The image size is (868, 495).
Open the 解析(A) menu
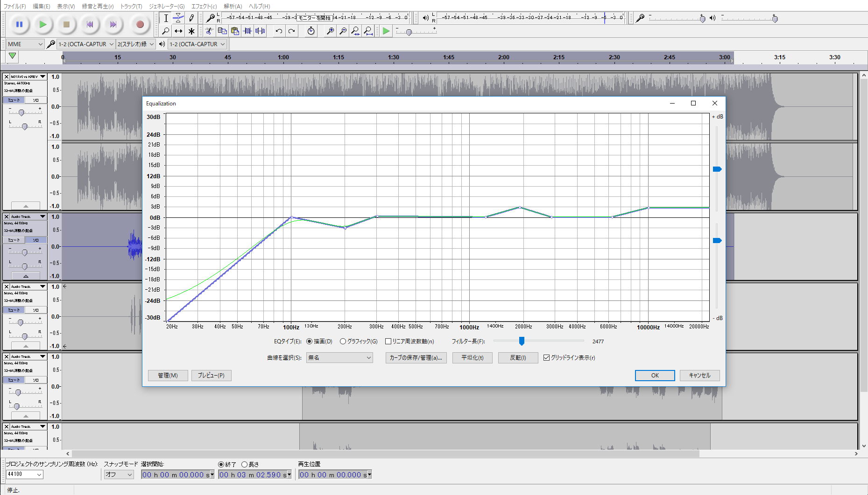(233, 6)
